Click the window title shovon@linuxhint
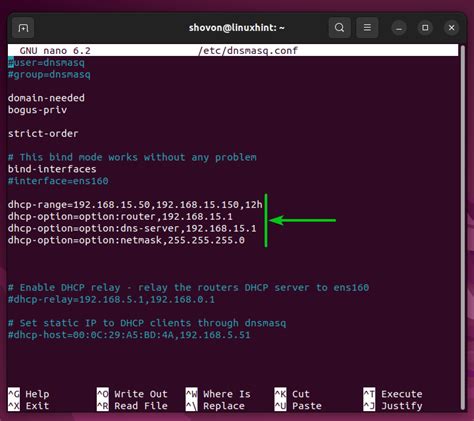Screen dimensions: 474x421 237,28
